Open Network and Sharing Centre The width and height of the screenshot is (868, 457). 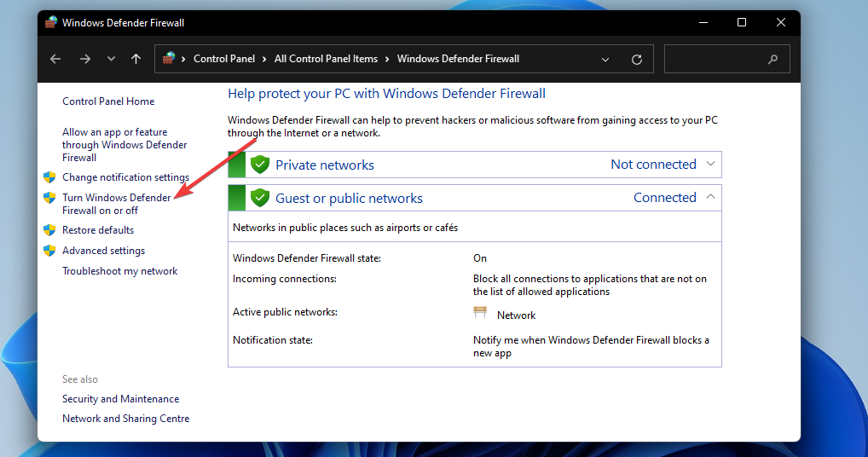125,419
